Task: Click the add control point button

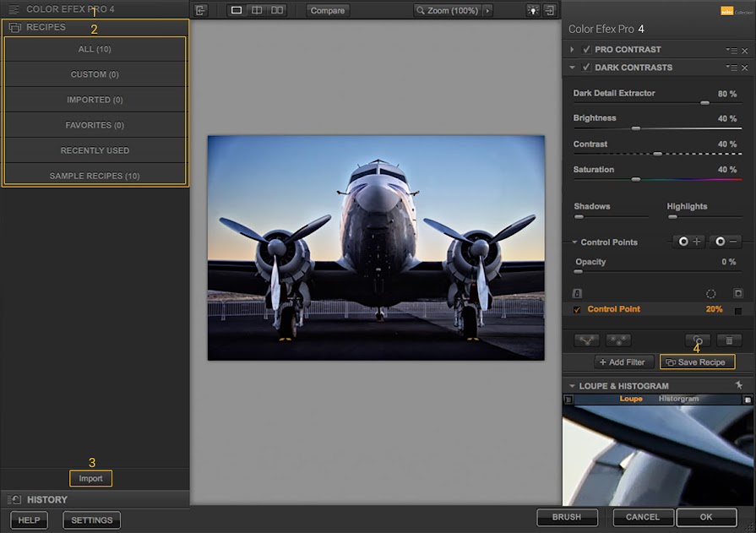Action: coord(688,242)
